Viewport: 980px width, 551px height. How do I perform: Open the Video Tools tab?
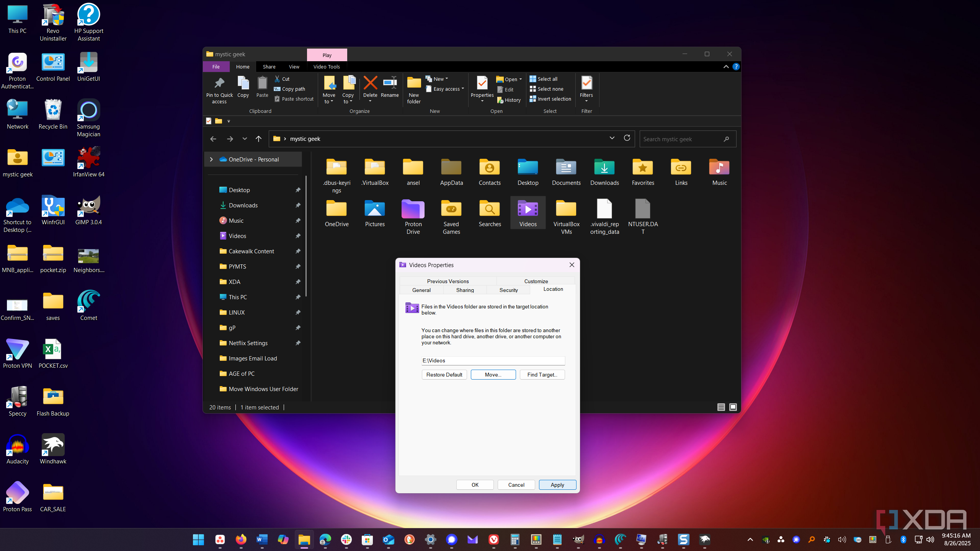pos(327,67)
